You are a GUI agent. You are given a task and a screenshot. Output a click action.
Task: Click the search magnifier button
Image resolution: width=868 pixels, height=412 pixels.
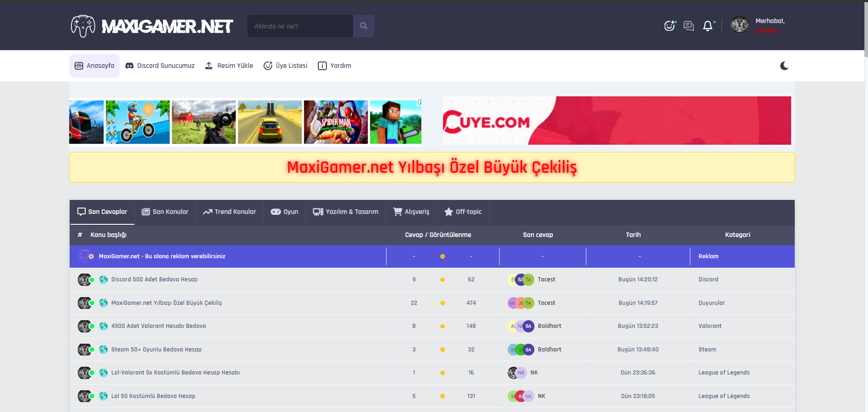(x=363, y=26)
